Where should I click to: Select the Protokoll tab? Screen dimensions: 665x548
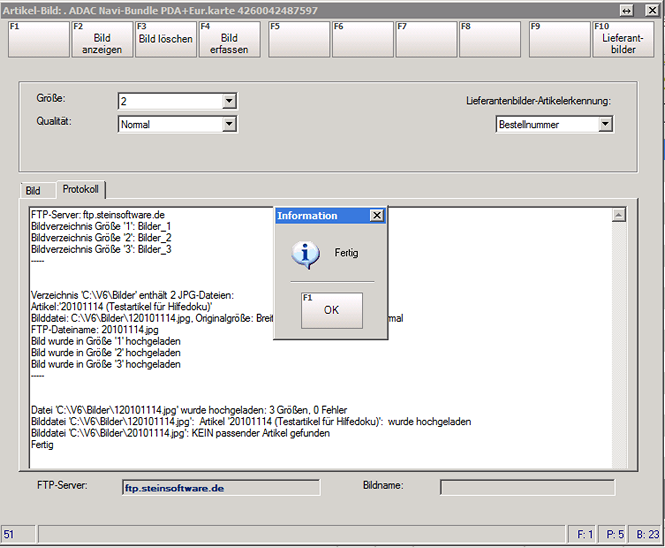[81, 188]
